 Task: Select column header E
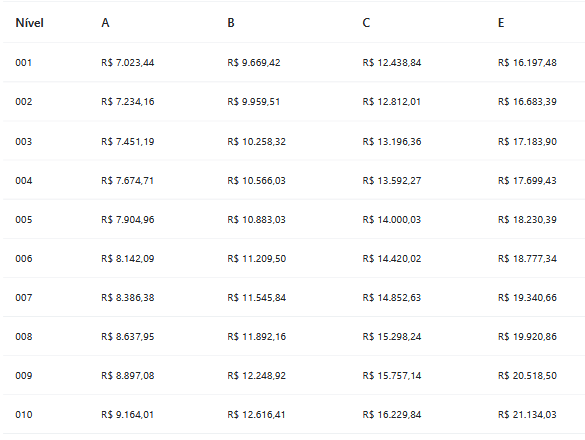(x=501, y=23)
